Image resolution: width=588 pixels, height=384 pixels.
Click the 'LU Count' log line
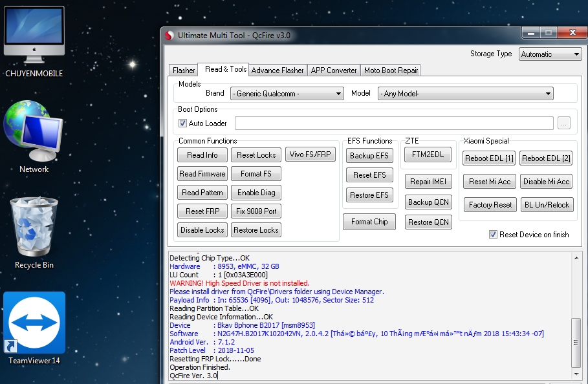click(x=219, y=275)
